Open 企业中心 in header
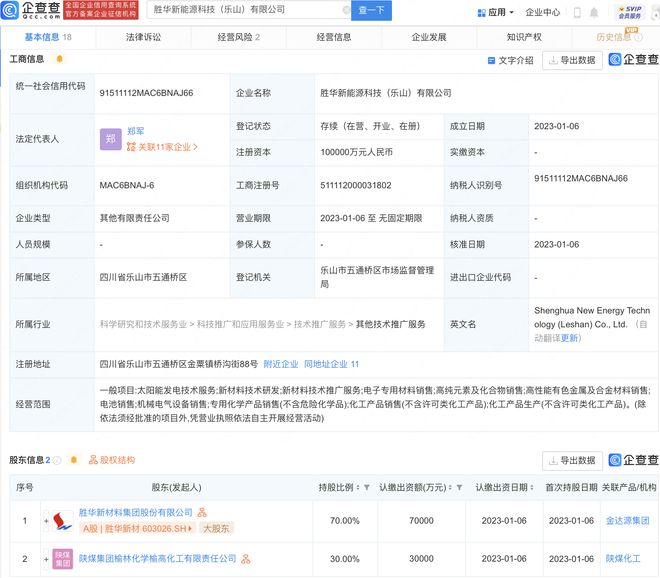 coord(543,13)
